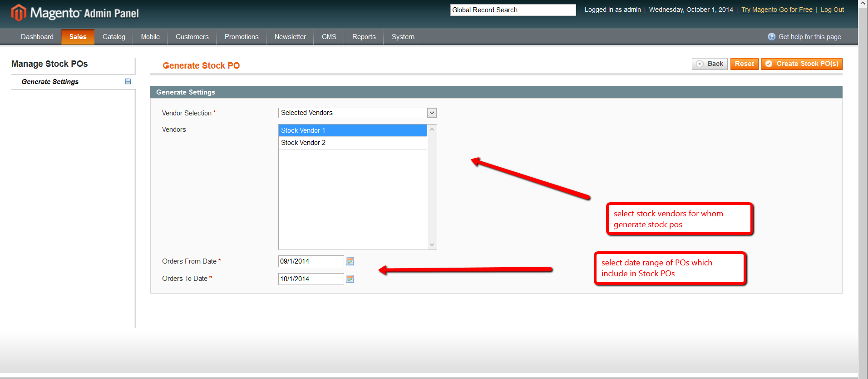Screen dimensions: 868x379
Task: Open the Reports menu
Action: pyautogui.click(x=364, y=37)
